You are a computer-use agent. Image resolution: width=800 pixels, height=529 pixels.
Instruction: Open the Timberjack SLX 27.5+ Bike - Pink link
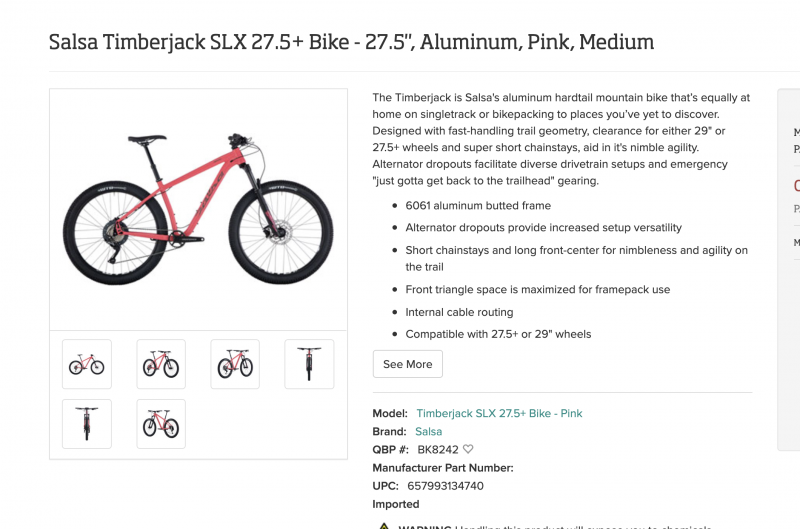(499, 413)
